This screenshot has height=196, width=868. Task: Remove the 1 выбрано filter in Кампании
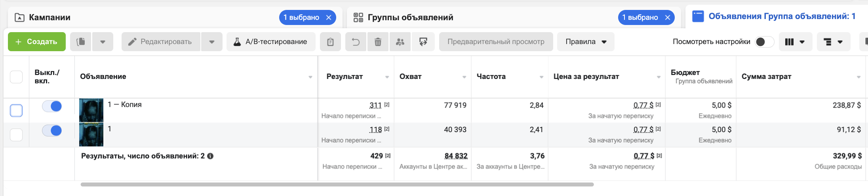329,17
